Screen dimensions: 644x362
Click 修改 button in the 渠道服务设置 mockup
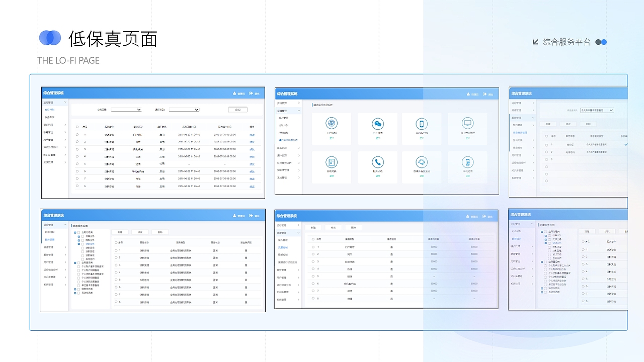140,232
